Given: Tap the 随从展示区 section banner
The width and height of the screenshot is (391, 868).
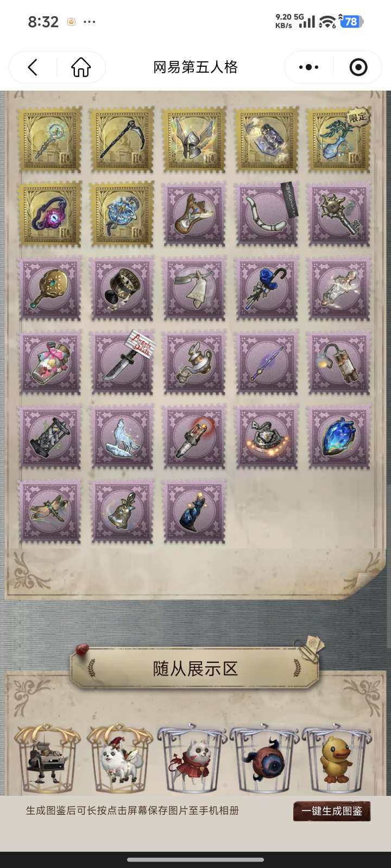Looking at the screenshot, I should [x=195, y=668].
